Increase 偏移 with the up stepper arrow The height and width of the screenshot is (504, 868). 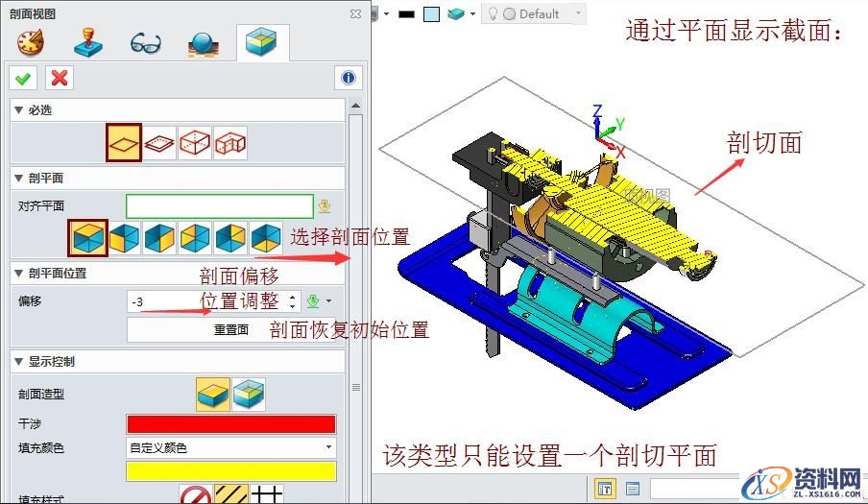click(293, 297)
